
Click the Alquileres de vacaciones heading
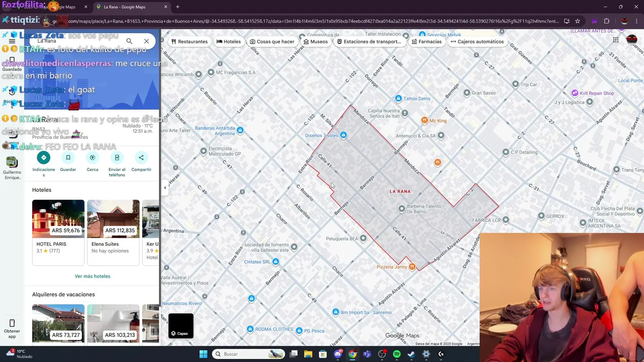(x=63, y=295)
